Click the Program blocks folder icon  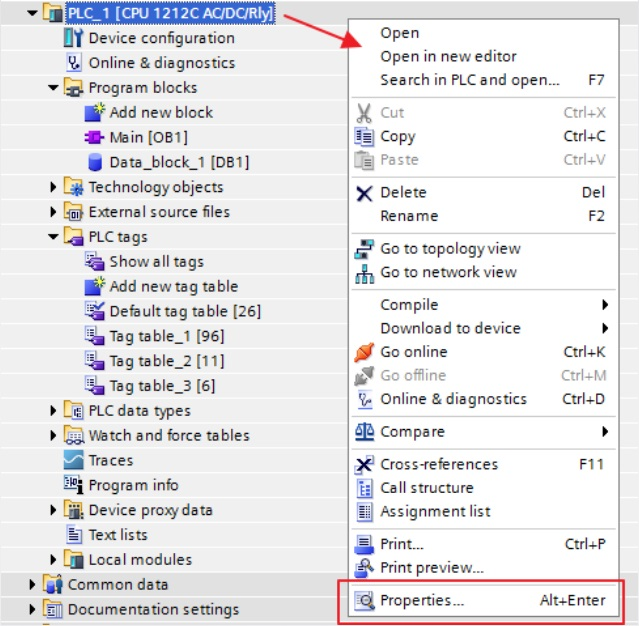tap(74, 87)
